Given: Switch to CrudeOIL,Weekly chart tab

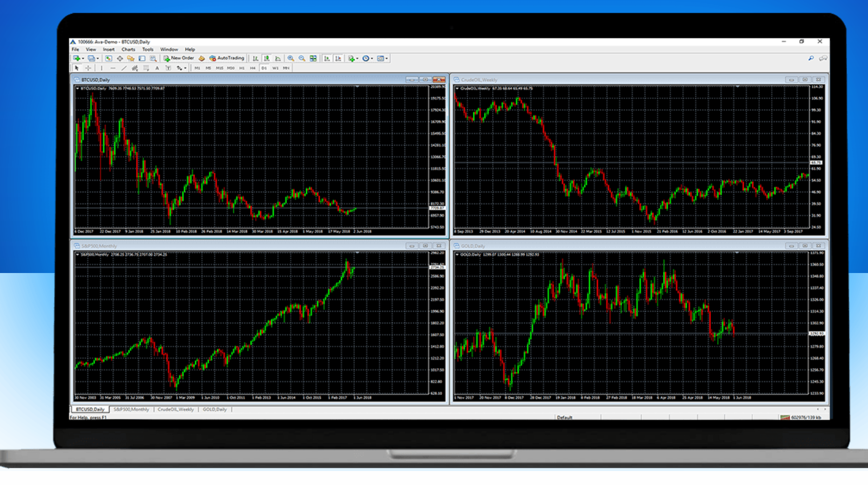Looking at the screenshot, I should [x=176, y=410].
